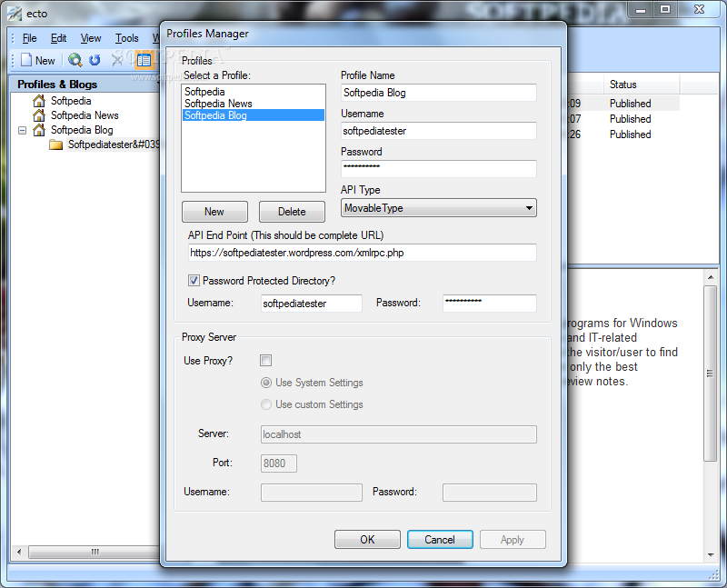Select Softpedia in the profile list
Screen dimensions: 727x588
[x=254, y=92]
